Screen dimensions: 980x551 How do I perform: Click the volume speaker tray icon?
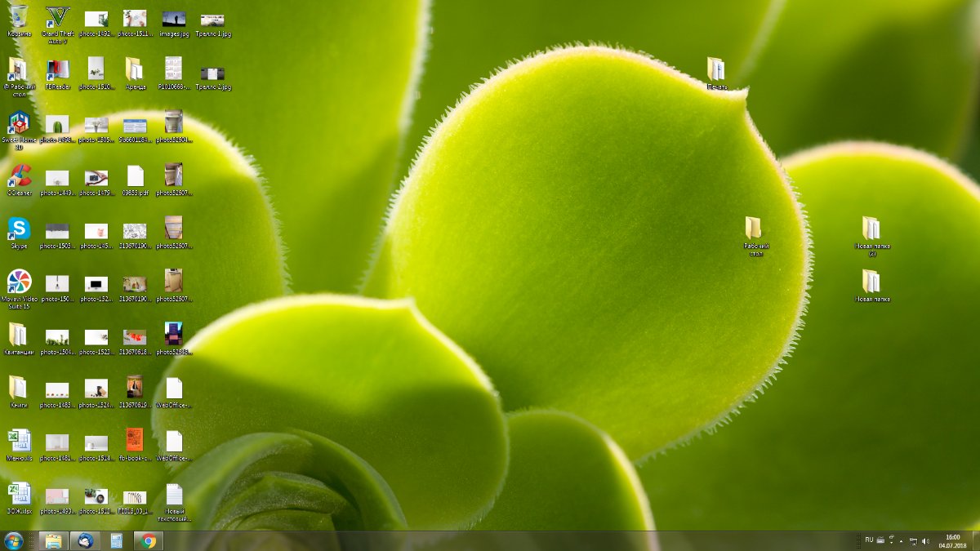(x=925, y=540)
